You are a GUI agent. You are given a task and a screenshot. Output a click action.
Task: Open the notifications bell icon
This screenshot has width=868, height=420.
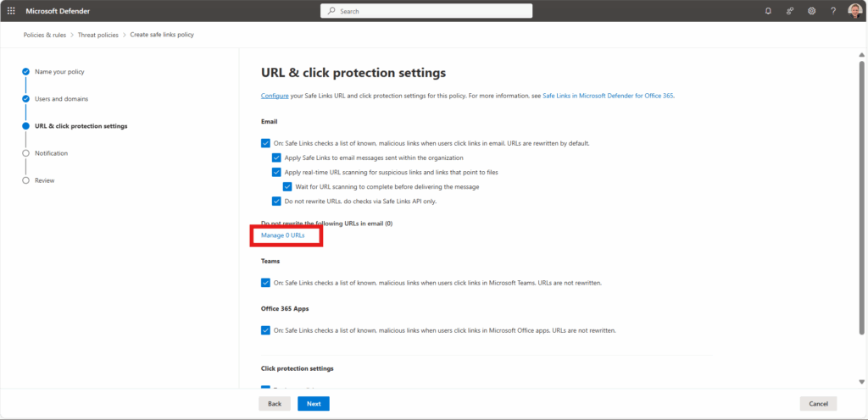768,11
